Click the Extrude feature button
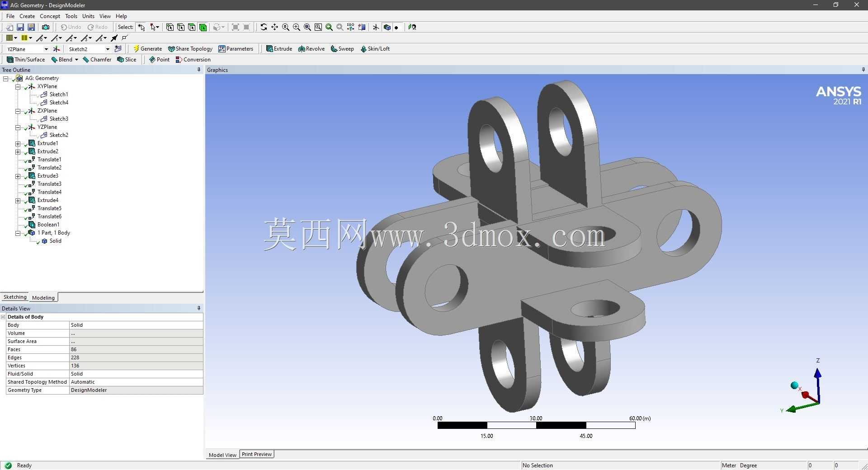Viewport: 868px width, 470px height. click(279, 49)
